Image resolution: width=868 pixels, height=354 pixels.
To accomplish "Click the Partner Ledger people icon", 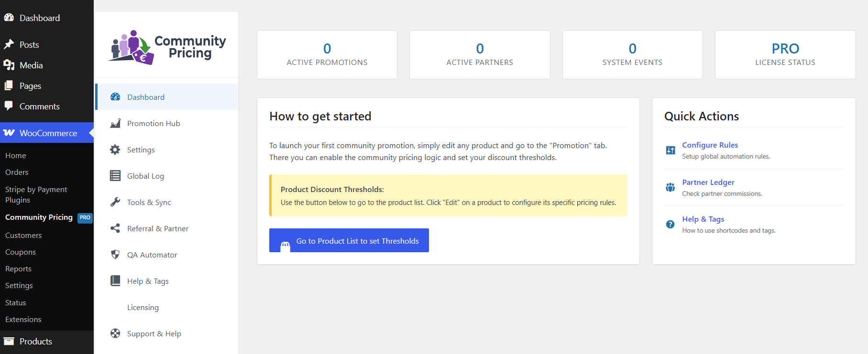I will 670,187.
